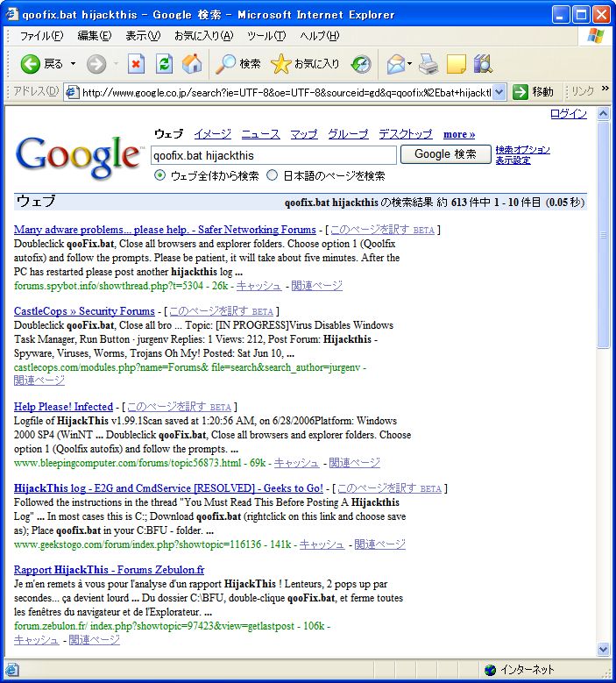This screenshot has height=683, width=616.
Task: Open the Forward button history dropdown
Action: [x=117, y=64]
